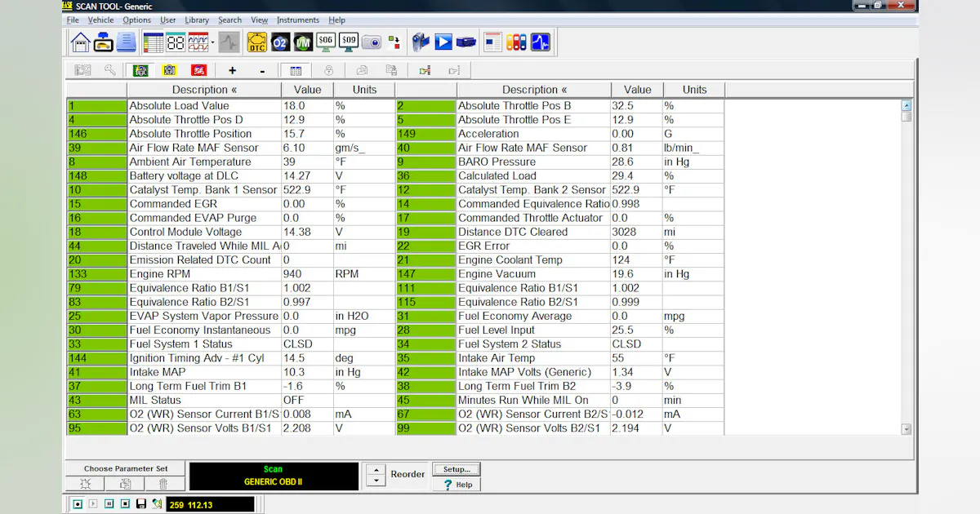Click the notes icon beside the floppy disk
The height and width of the screenshot is (514, 980).
click(x=157, y=504)
